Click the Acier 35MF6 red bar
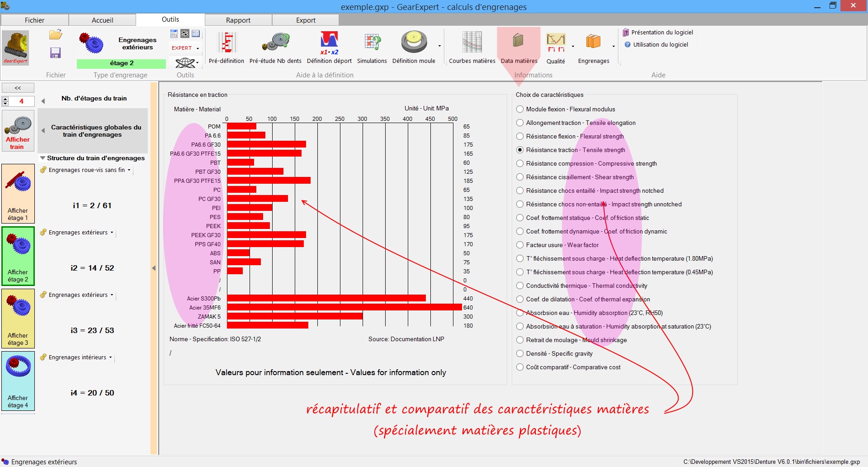Viewport: 868px width, 467px height. [x=344, y=307]
